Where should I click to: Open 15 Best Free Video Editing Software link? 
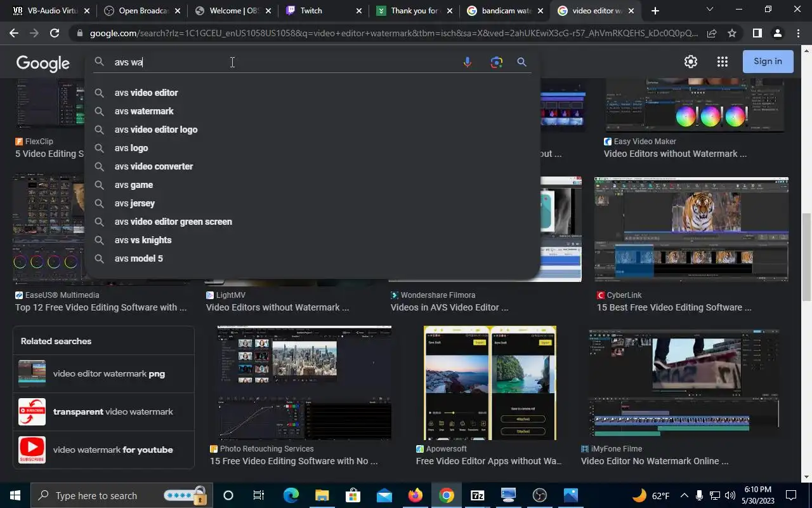[674, 307]
